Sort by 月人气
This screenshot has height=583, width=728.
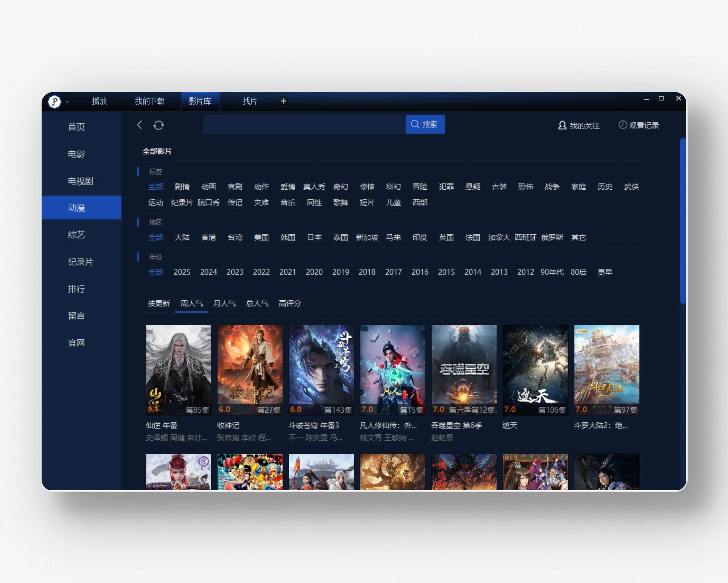224,303
